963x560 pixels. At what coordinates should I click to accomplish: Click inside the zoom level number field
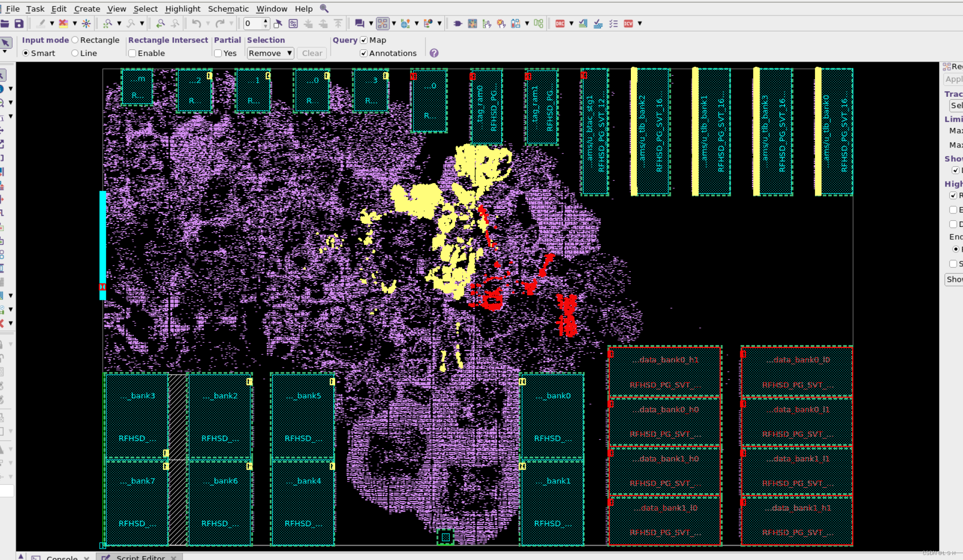(253, 23)
